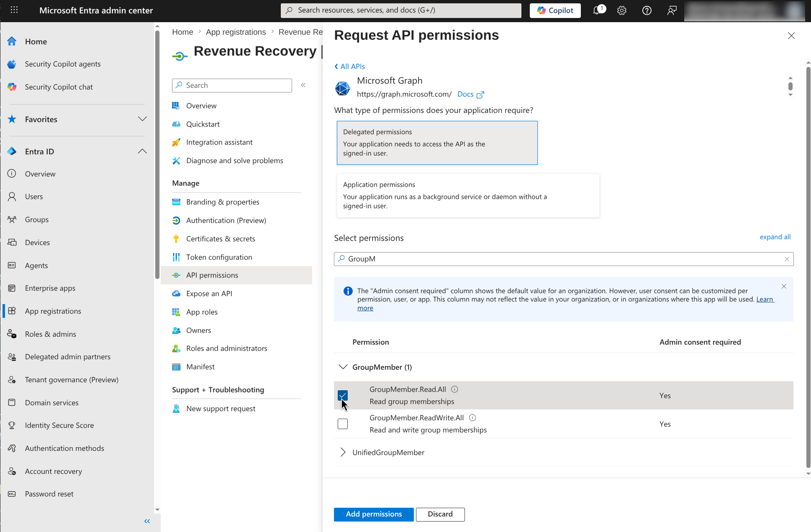Open the help question mark icon
Image resolution: width=811 pixels, height=532 pixels.
pyautogui.click(x=647, y=10)
